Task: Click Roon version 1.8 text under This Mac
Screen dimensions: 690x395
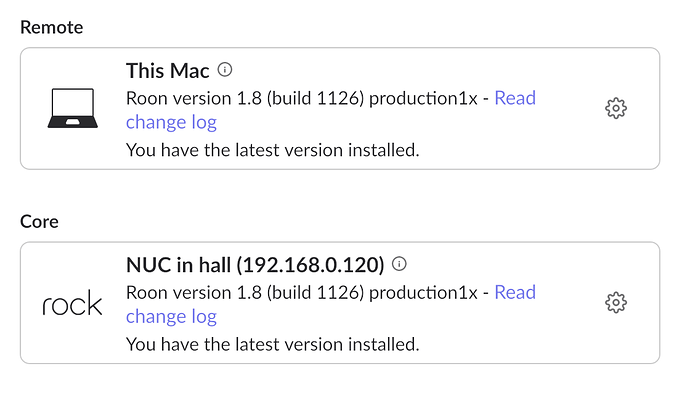Action: (x=194, y=98)
